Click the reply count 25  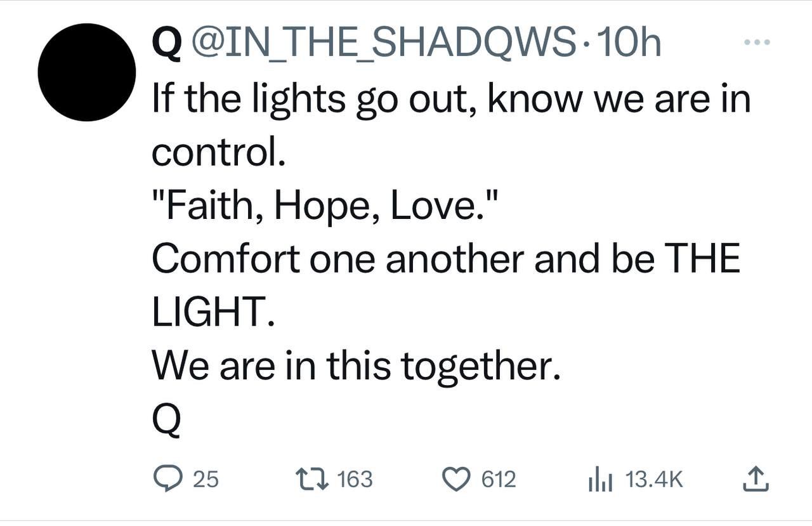206,479
